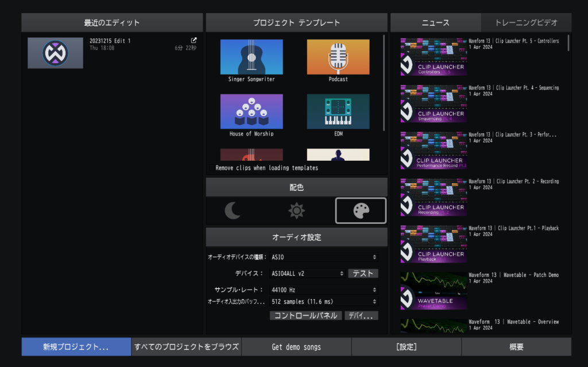
Task: Change the 44100 Hz sample rate dropdown
Action: click(323, 288)
